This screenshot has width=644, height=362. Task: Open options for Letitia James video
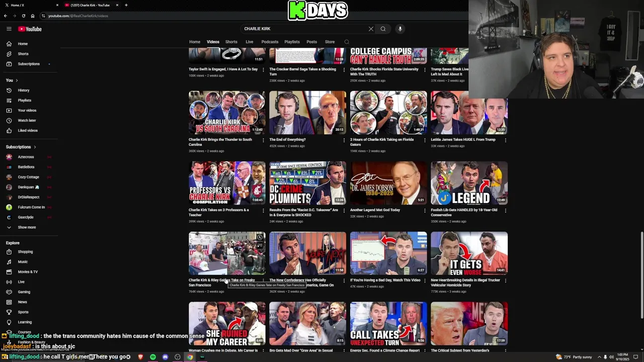point(505,140)
